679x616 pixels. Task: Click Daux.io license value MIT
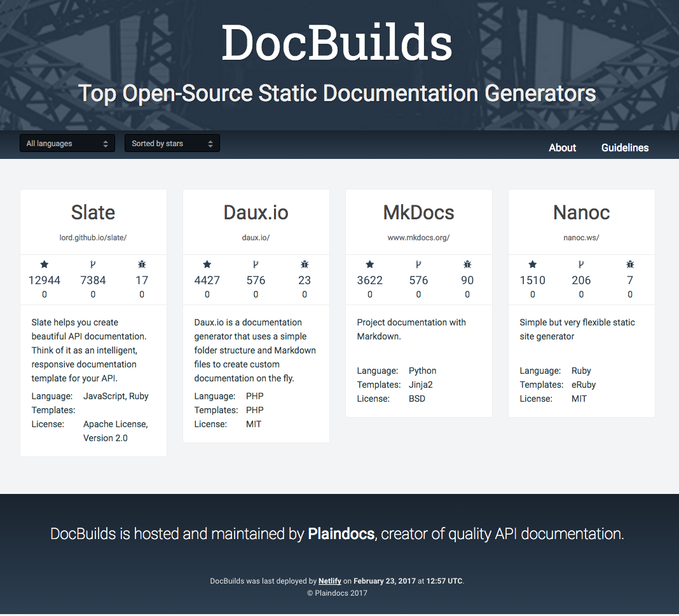[253, 424]
